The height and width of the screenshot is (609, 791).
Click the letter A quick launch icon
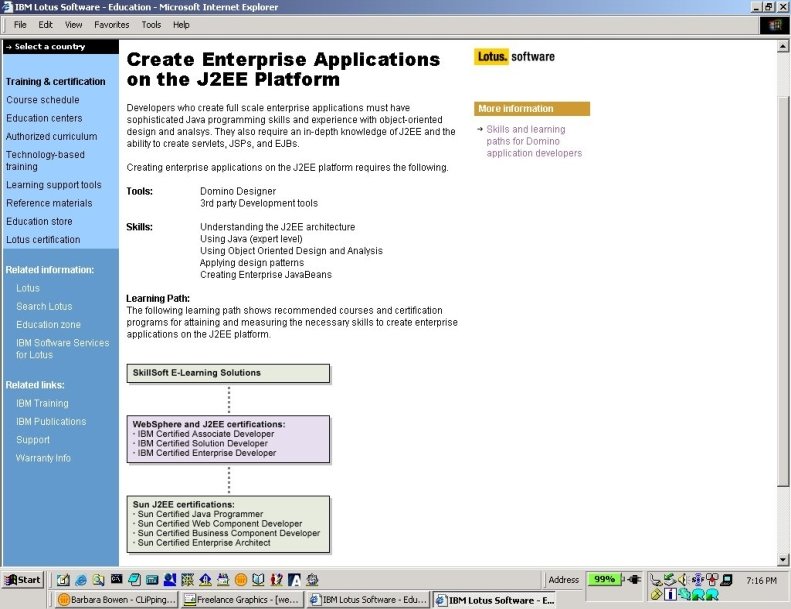(x=294, y=580)
